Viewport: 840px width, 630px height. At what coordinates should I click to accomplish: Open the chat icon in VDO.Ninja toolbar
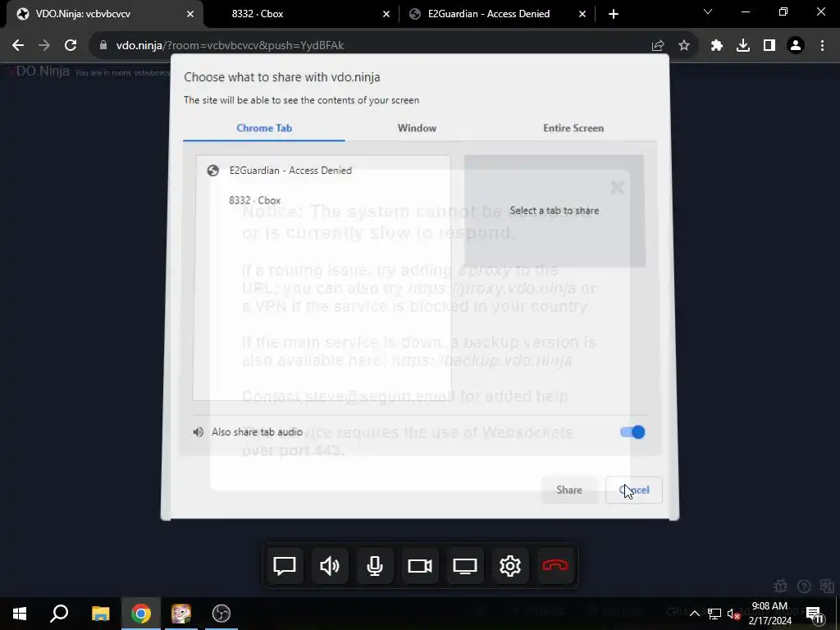click(285, 566)
